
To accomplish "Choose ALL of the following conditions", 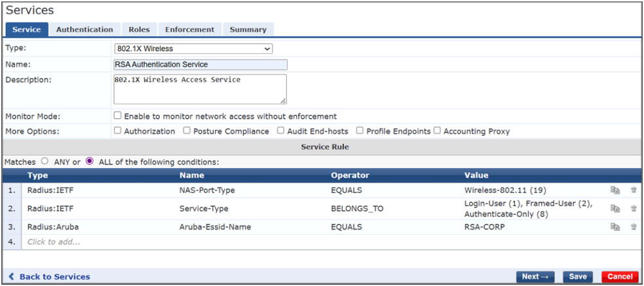I will click(90, 161).
